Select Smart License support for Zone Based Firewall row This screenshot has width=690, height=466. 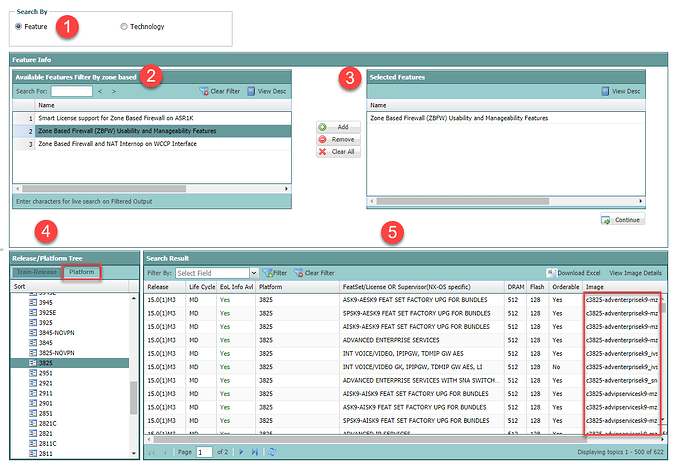[x=152, y=118]
